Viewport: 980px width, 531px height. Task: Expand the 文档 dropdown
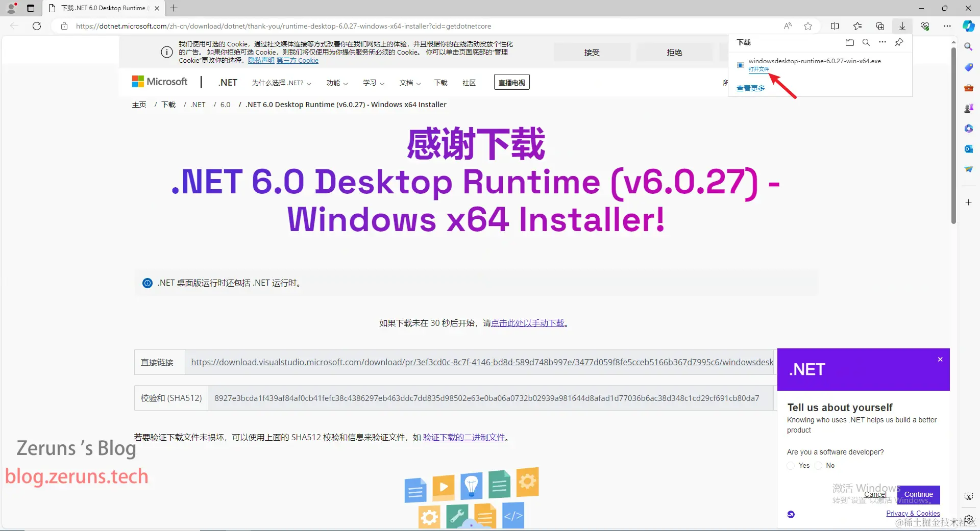pos(410,83)
